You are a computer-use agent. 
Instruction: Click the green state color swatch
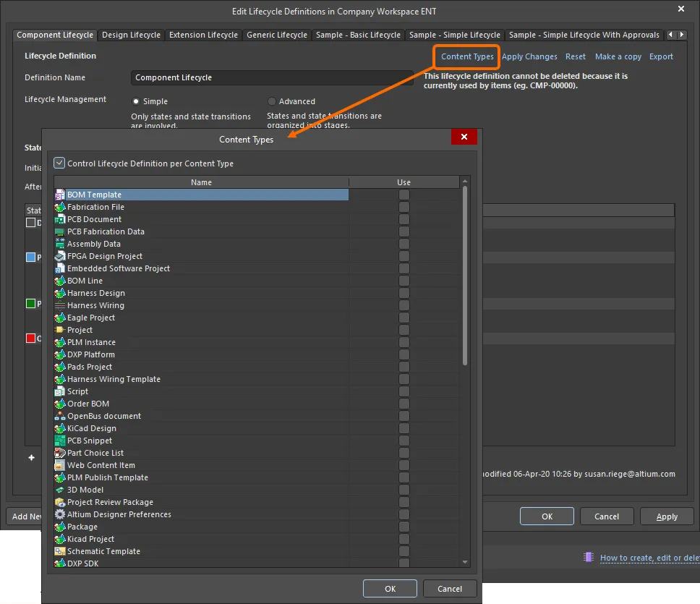[x=31, y=304]
